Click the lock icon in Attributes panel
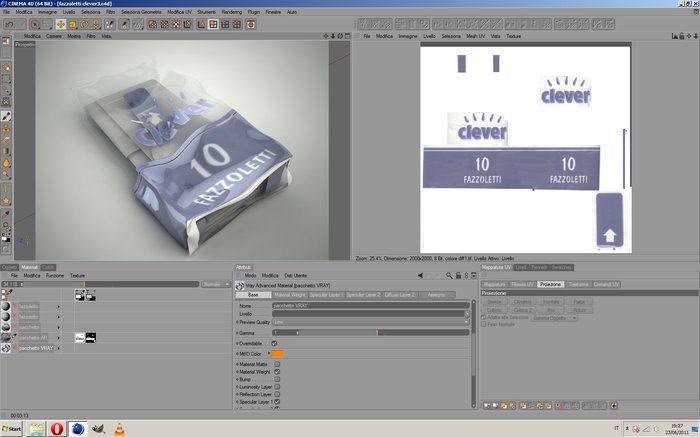This screenshot has width=700, height=437. tap(458, 275)
